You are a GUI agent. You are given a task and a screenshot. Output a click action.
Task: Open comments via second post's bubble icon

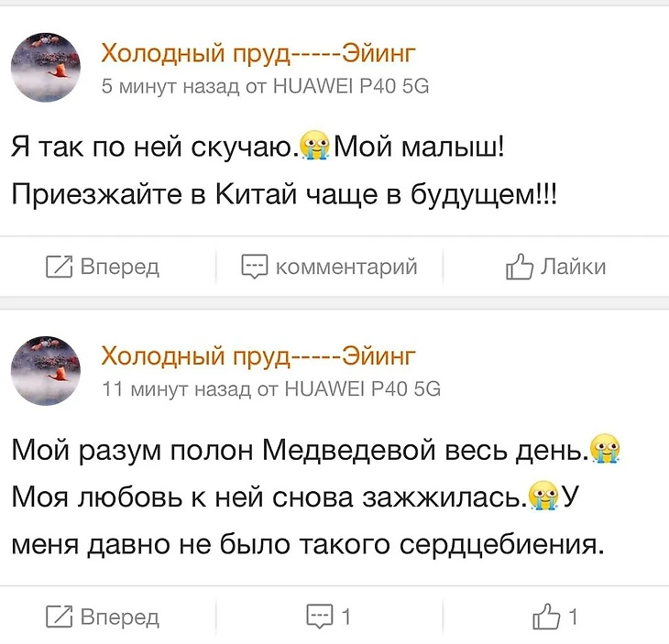click(x=318, y=617)
